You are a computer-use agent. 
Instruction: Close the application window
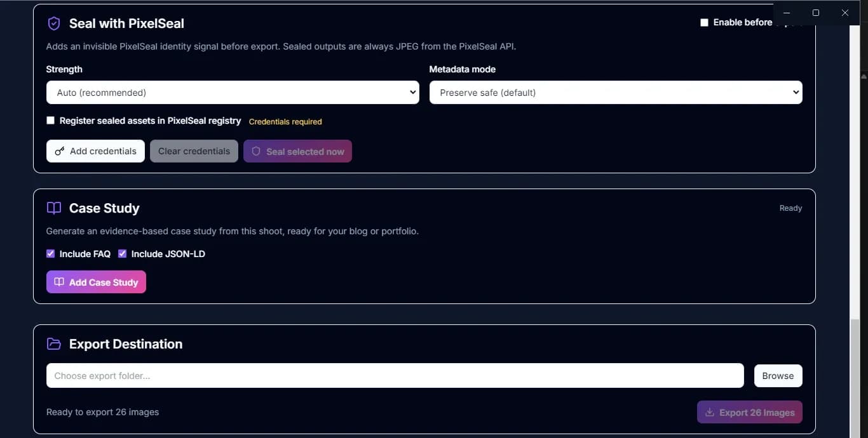[x=845, y=13]
